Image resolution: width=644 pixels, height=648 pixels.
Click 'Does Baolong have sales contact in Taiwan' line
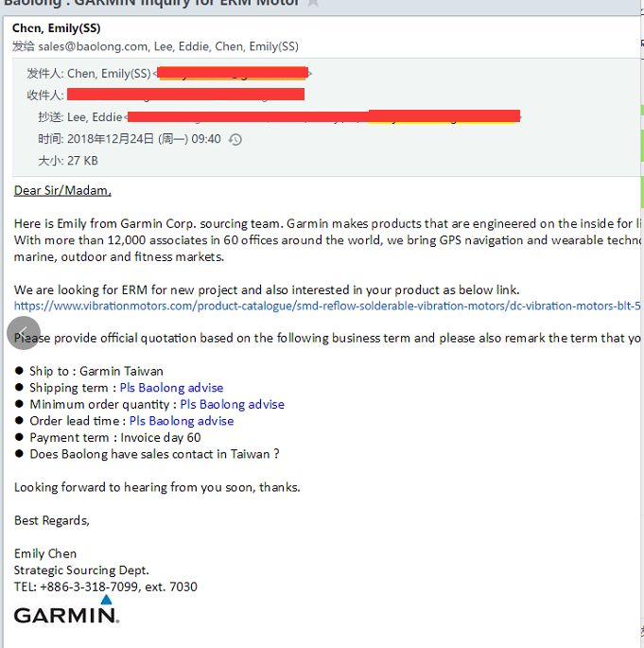coord(154,454)
